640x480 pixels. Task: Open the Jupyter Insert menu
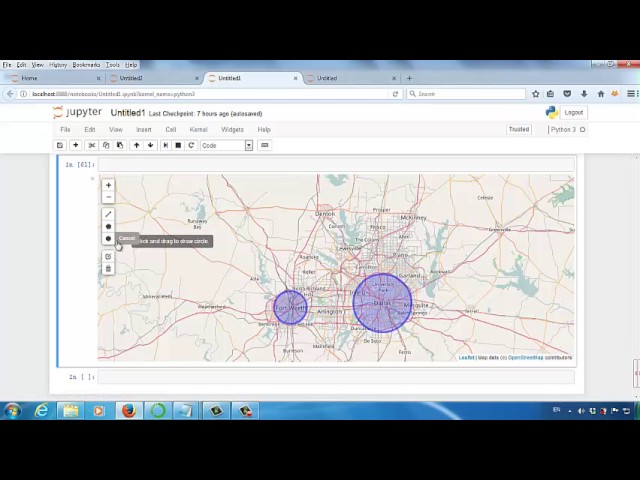pos(144,129)
